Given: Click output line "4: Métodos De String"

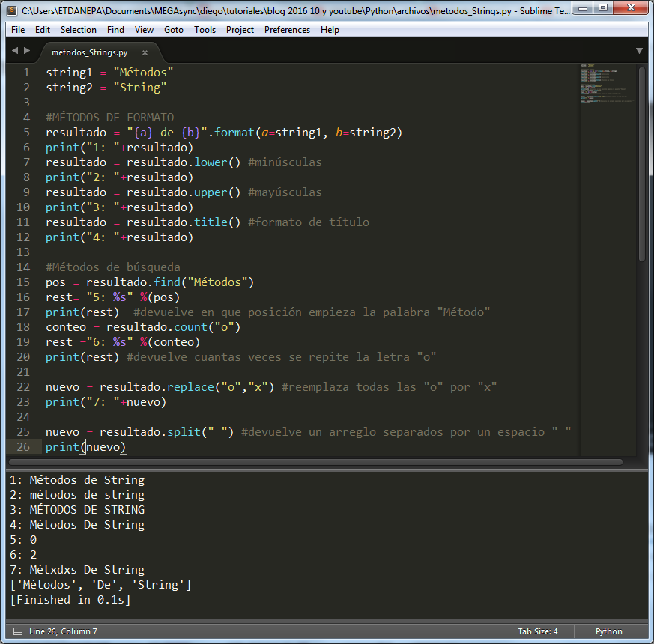Looking at the screenshot, I should (x=77, y=525).
